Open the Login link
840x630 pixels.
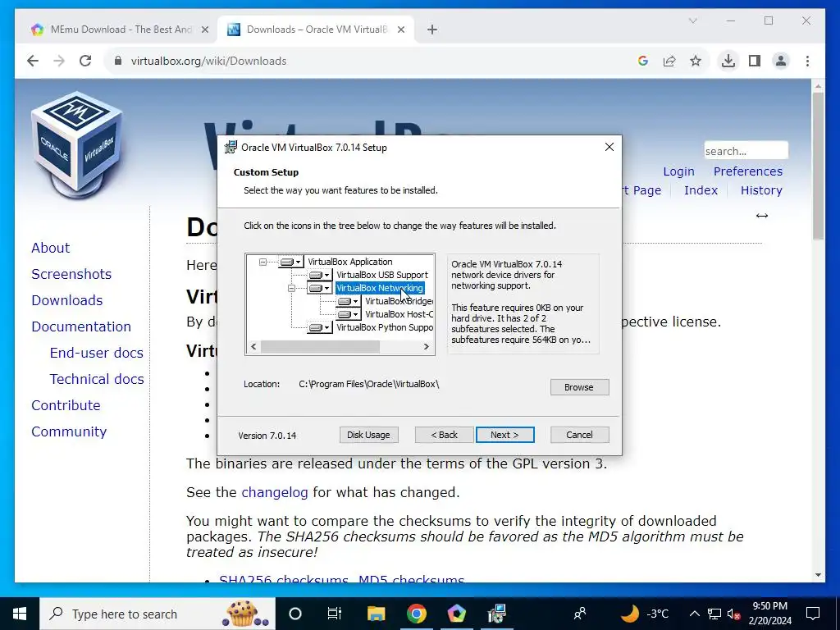[x=678, y=171]
